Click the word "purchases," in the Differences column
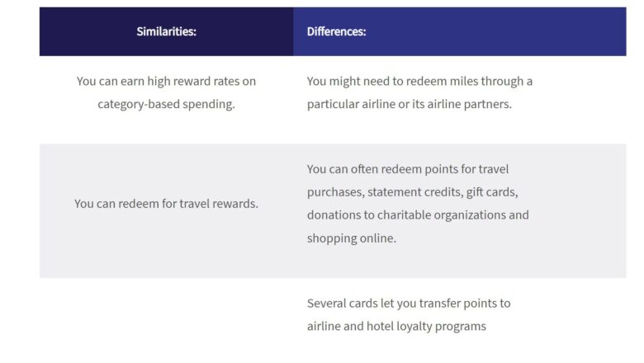The image size is (644, 363). (x=334, y=192)
